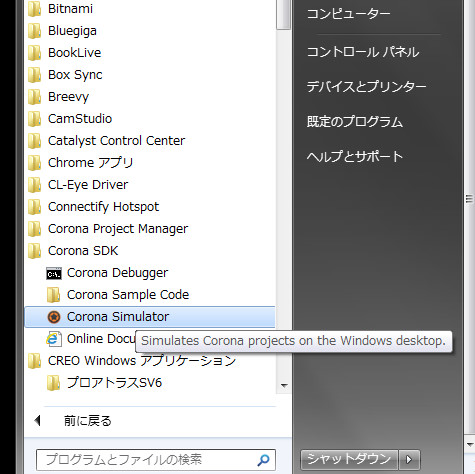Open ヘルプとサポート
The image size is (475, 474).
(355, 156)
